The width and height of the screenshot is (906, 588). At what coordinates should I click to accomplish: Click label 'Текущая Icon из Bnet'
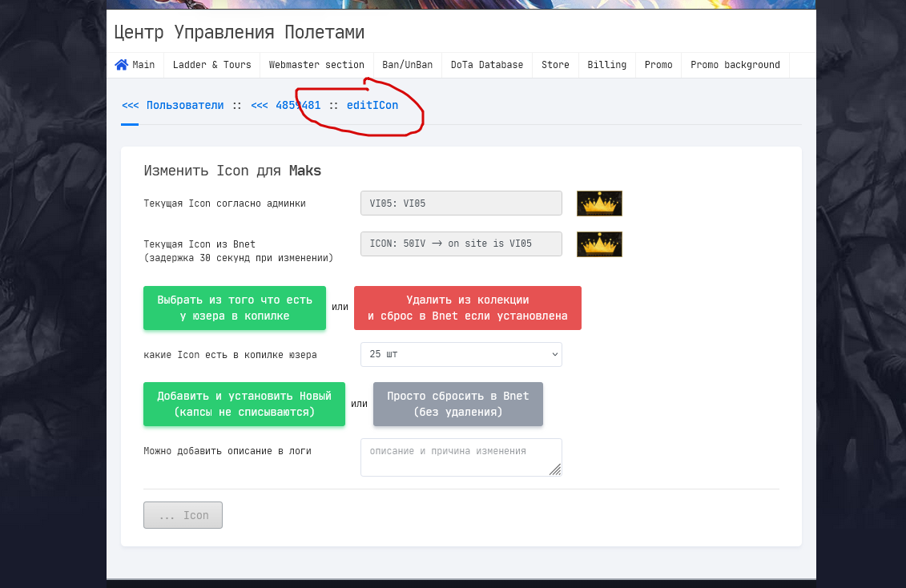tap(199, 244)
